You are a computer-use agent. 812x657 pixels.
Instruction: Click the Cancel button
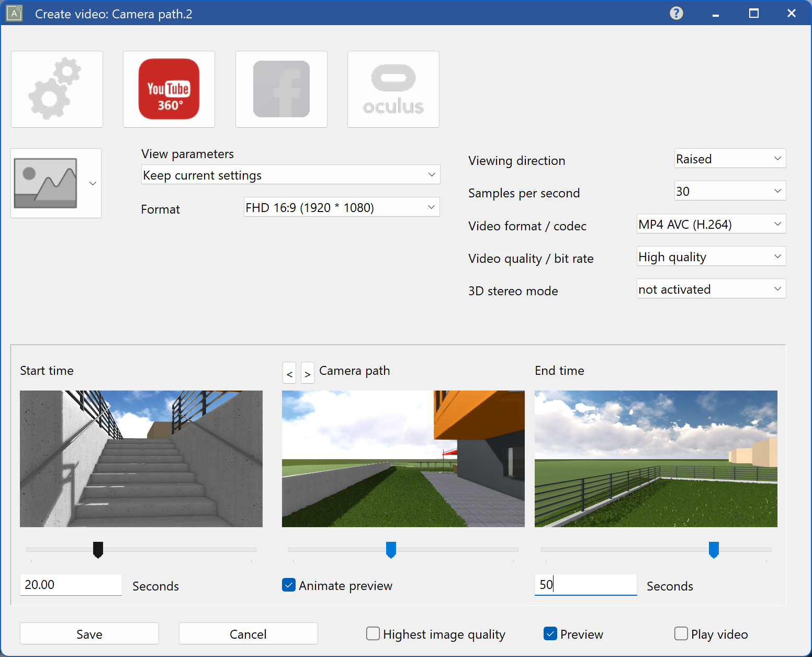tap(248, 634)
